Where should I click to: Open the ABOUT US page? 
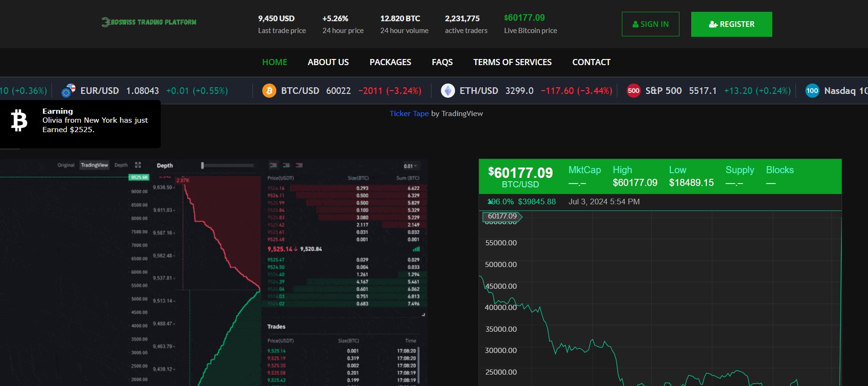point(328,62)
